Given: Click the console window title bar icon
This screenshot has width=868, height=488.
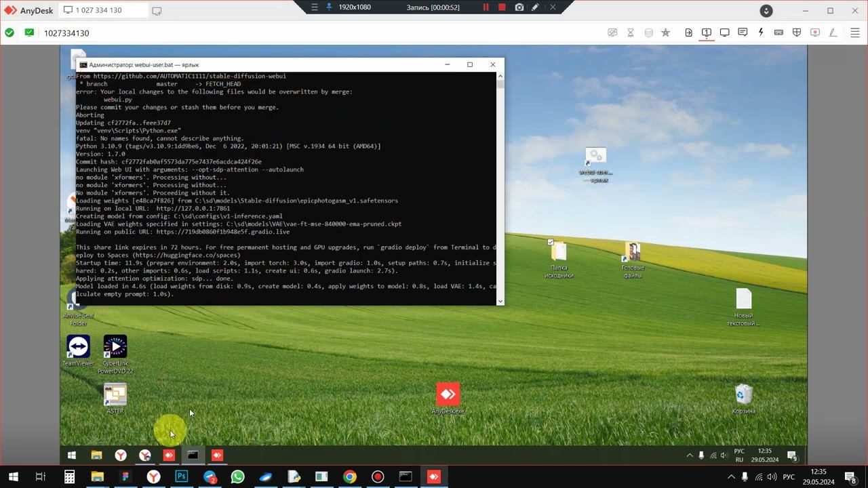Looking at the screenshot, I should pyautogui.click(x=83, y=64).
